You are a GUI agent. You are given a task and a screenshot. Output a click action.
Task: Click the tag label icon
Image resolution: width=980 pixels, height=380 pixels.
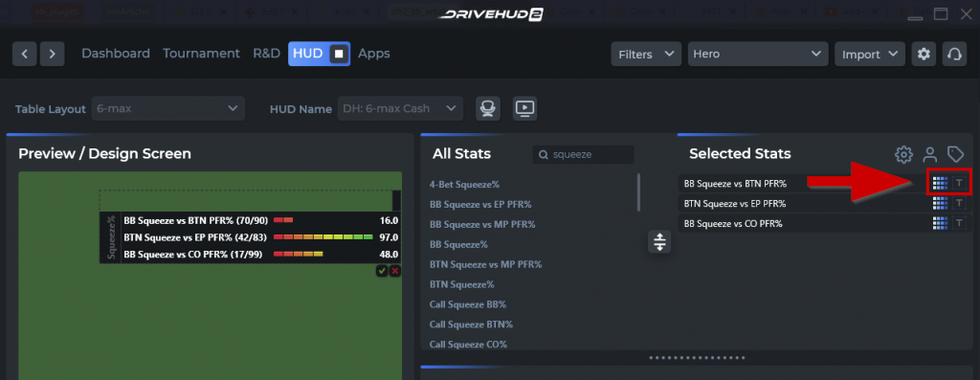[955, 154]
